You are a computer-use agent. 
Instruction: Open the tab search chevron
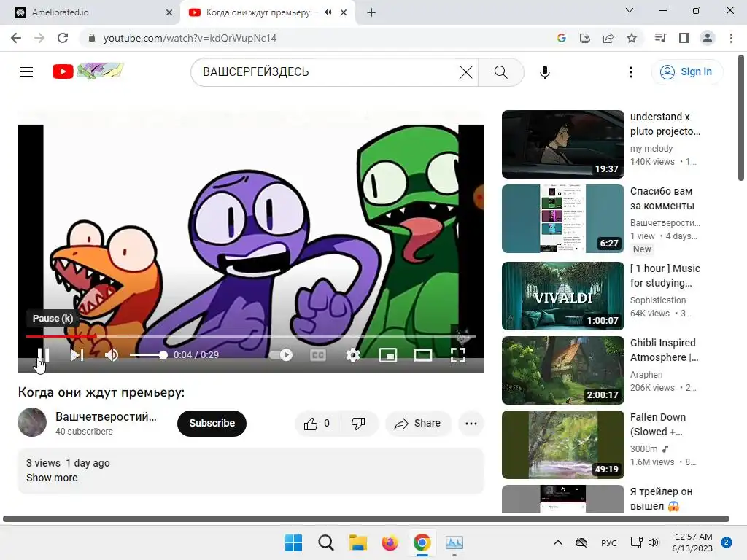(630, 10)
